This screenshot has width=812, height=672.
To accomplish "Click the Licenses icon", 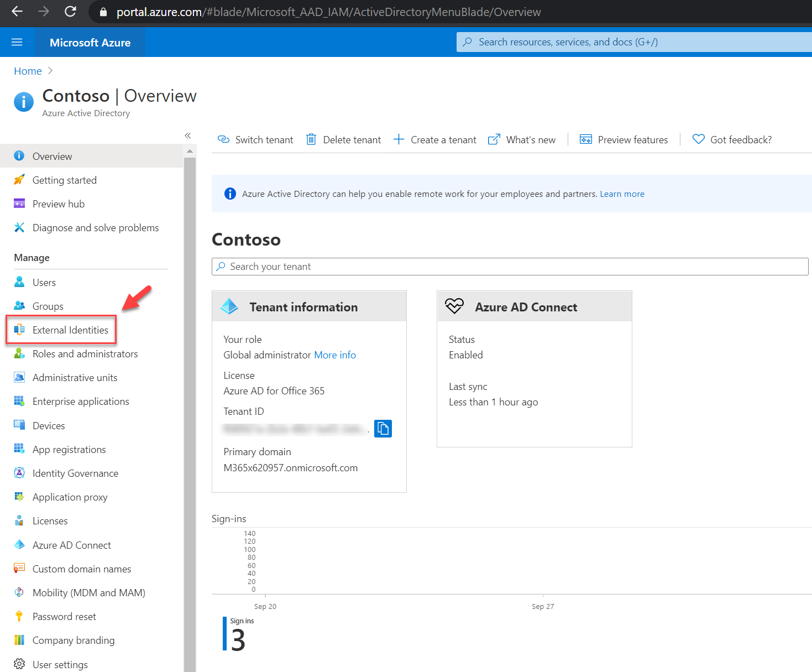I will coord(19,520).
